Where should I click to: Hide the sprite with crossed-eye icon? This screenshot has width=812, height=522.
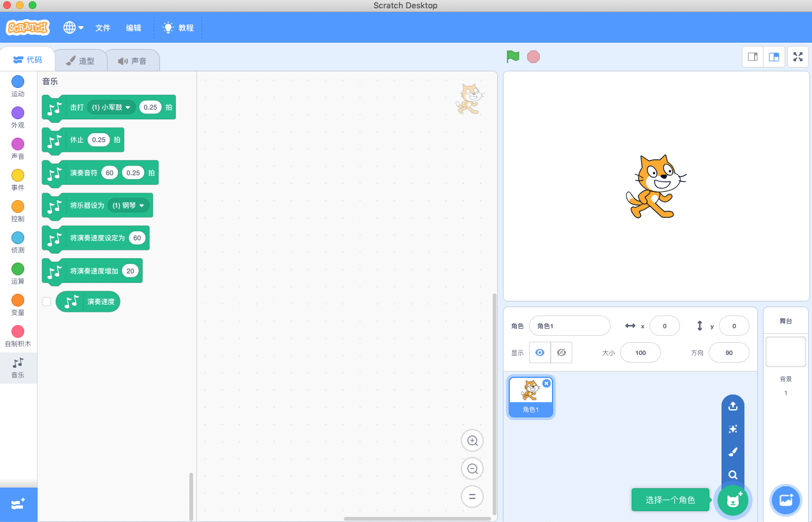[x=562, y=352]
